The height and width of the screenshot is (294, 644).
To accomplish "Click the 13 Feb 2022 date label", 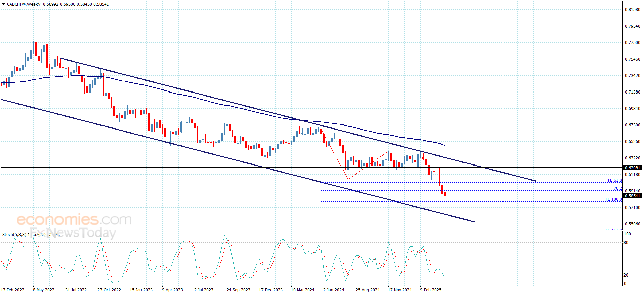I will click(x=12, y=290).
